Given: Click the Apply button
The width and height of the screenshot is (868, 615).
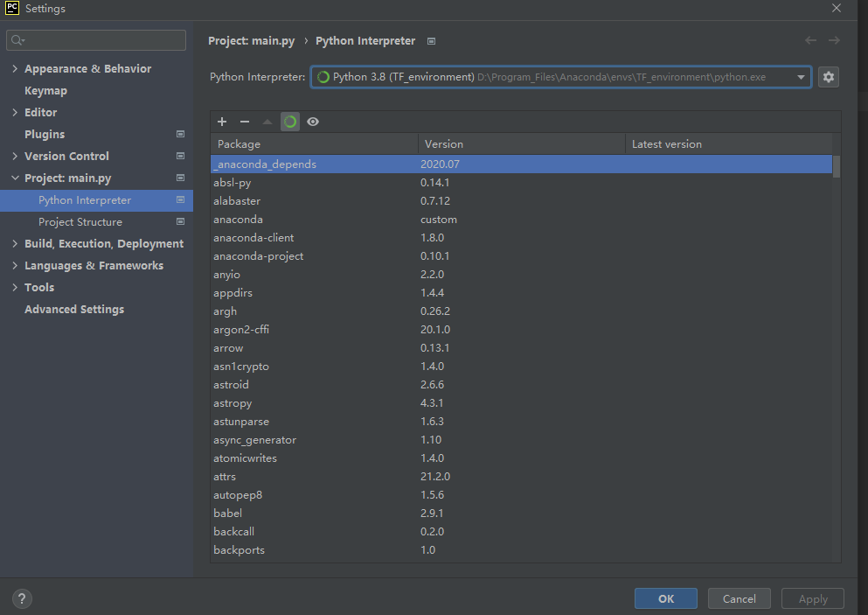Looking at the screenshot, I should click(813, 598).
